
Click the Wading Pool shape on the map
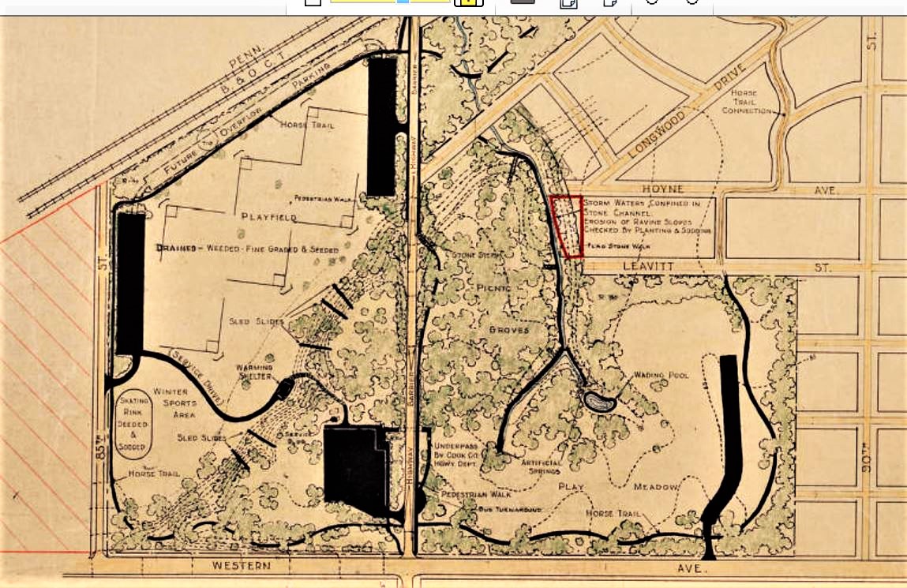[599, 401]
